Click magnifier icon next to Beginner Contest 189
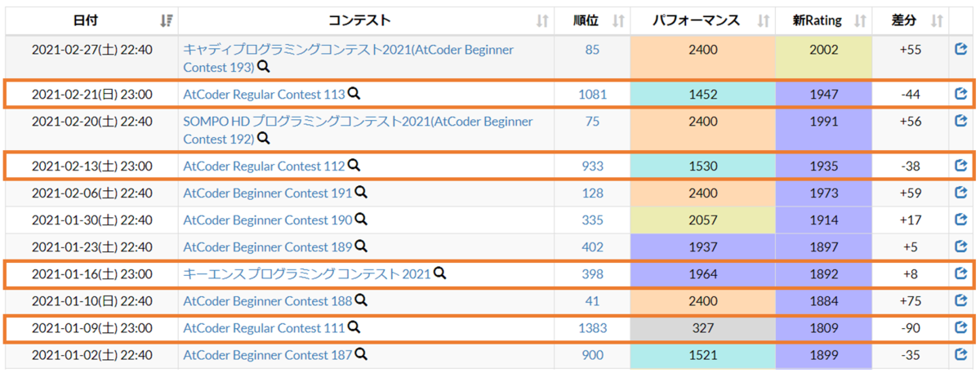 pyautogui.click(x=361, y=247)
